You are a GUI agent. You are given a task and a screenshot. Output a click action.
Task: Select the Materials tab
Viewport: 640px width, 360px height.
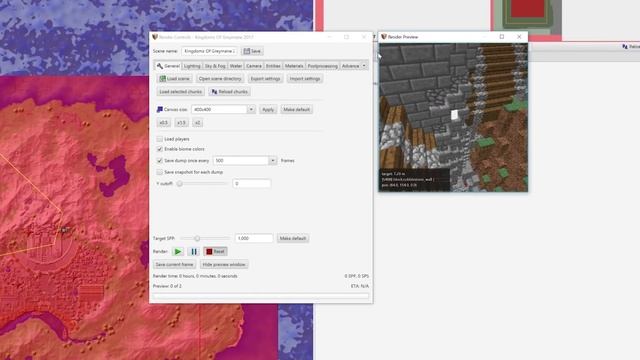pos(294,66)
